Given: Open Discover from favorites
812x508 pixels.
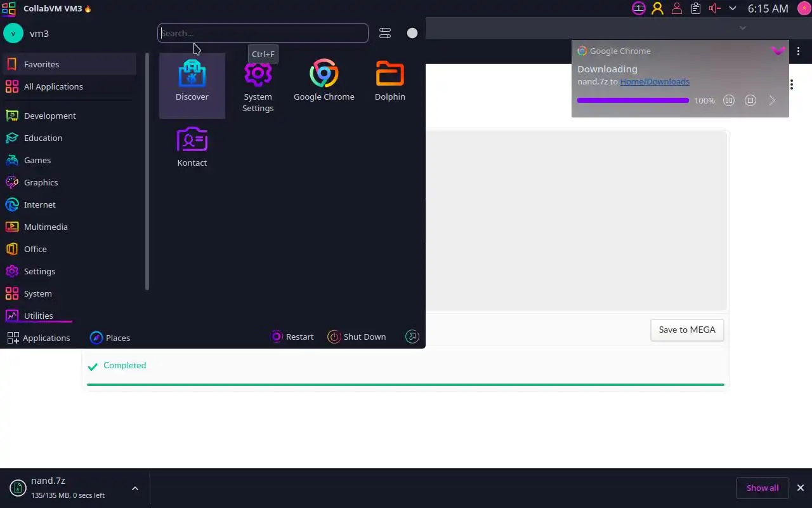Looking at the screenshot, I should tap(192, 85).
